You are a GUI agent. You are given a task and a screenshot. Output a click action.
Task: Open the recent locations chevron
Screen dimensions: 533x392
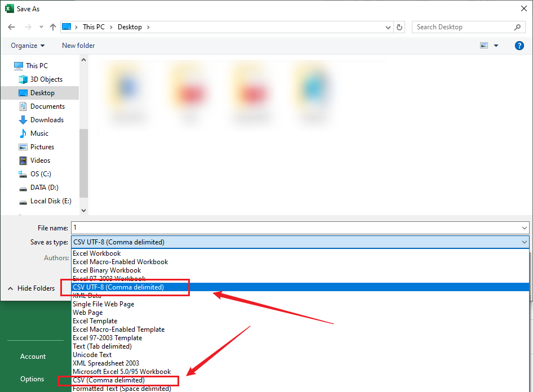pos(42,27)
